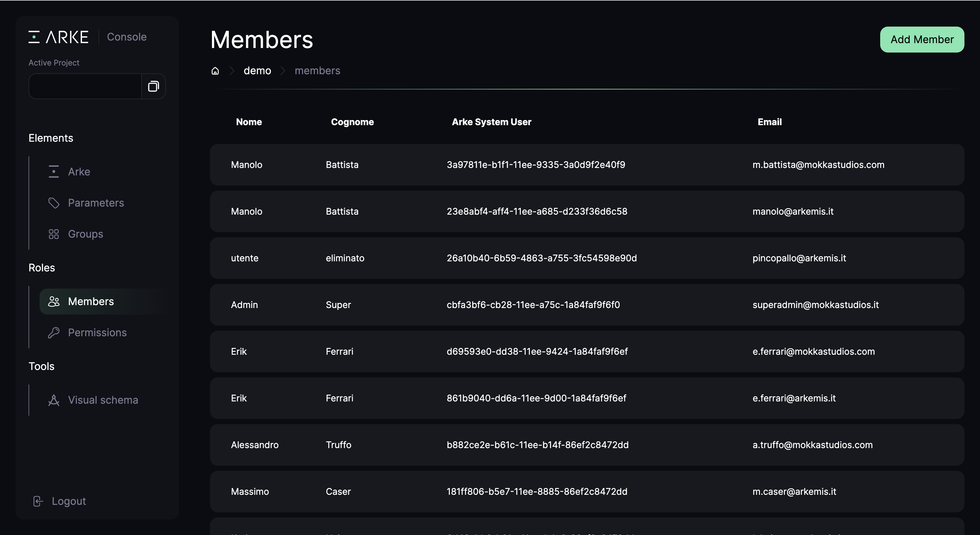
Task: Select the Arke element icon in sidebar
Action: tap(53, 172)
